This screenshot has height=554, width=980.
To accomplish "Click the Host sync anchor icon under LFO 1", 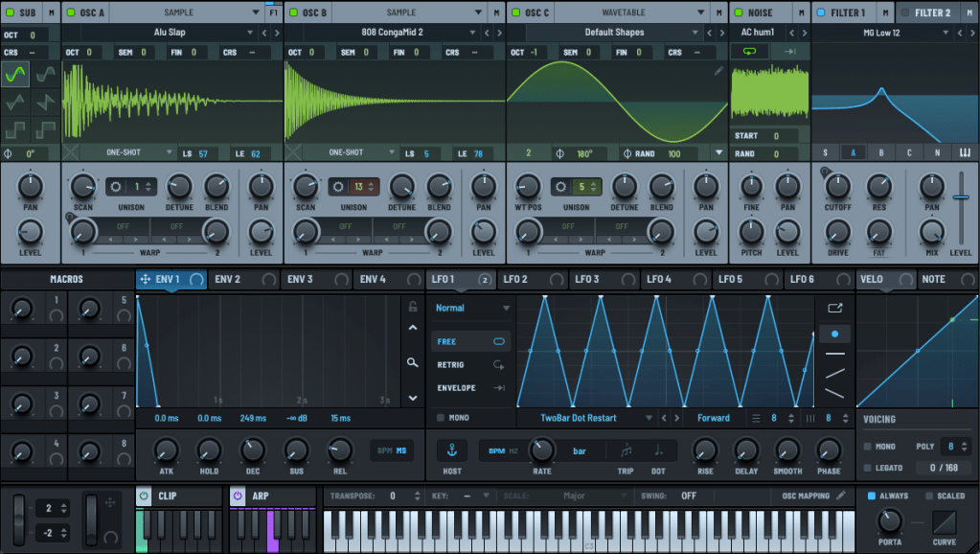I will pos(450,449).
